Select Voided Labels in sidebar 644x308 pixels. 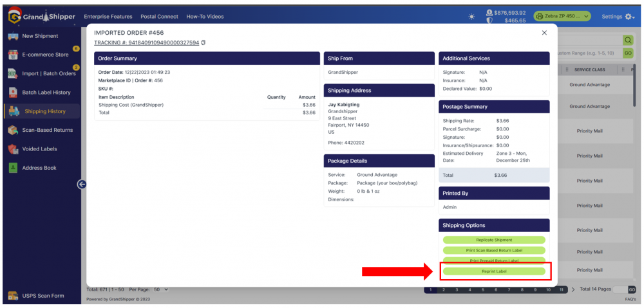point(39,149)
